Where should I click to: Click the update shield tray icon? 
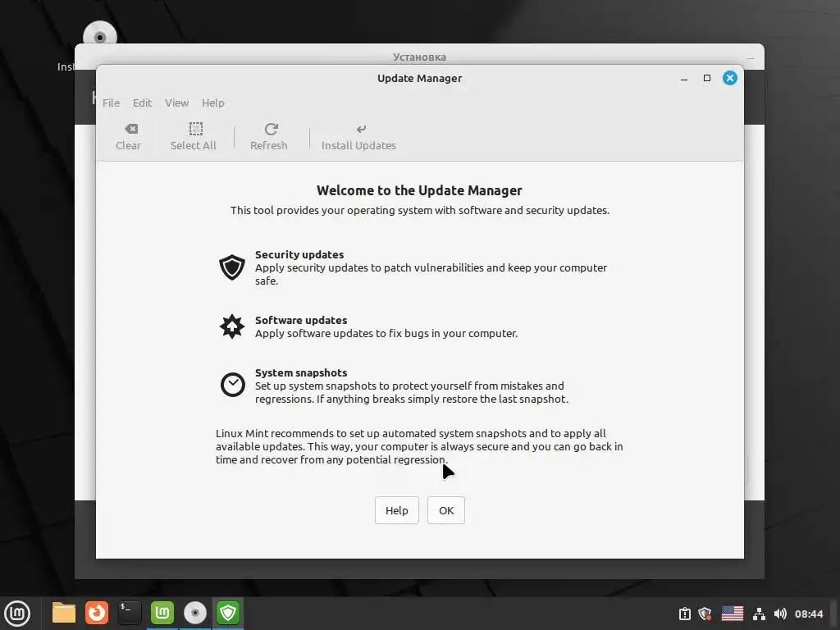(x=705, y=614)
